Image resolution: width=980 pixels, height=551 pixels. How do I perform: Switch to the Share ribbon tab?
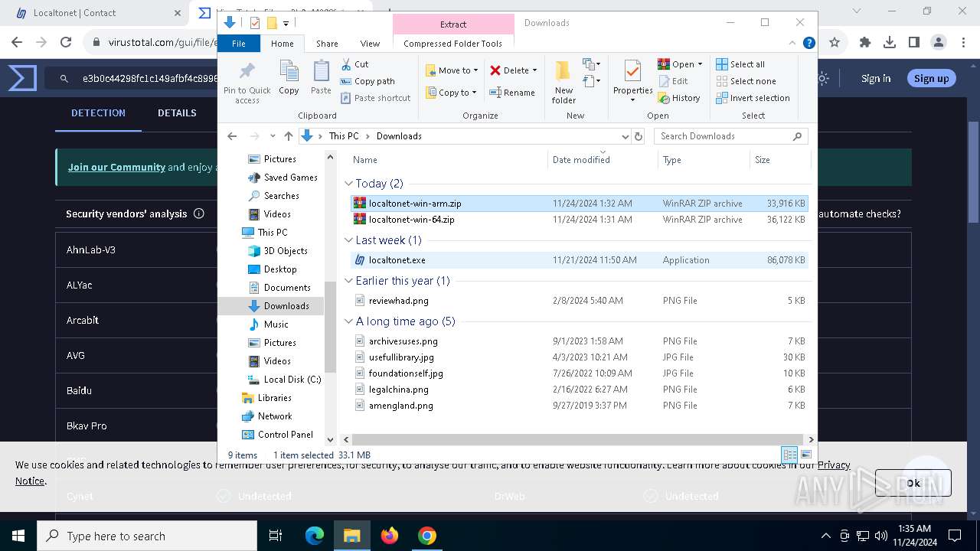(327, 44)
